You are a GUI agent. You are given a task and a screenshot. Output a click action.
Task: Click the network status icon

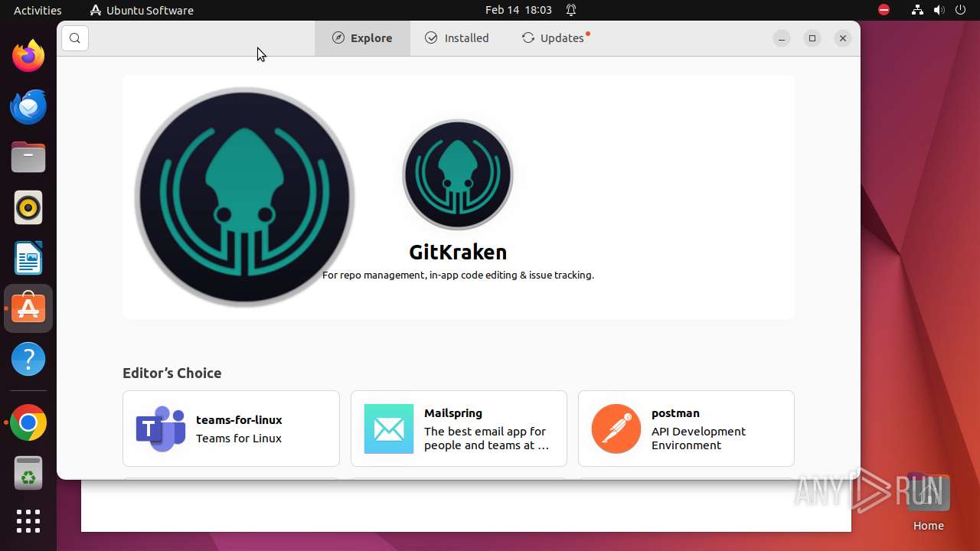point(917,10)
